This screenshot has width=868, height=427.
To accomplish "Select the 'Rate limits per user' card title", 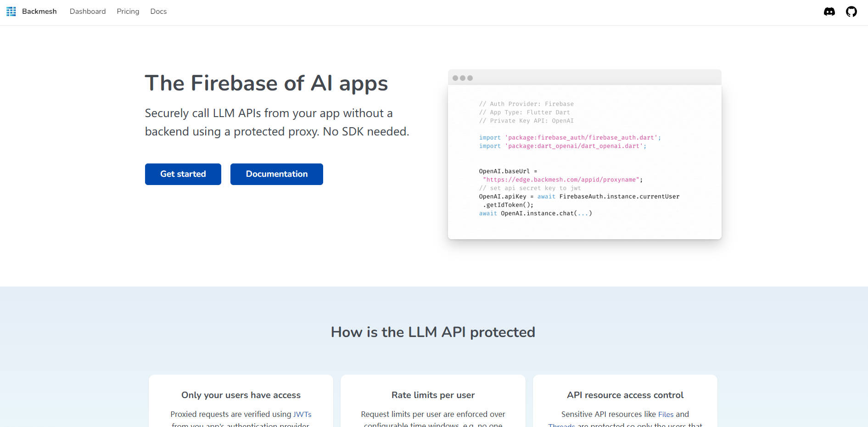I will click(x=433, y=395).
